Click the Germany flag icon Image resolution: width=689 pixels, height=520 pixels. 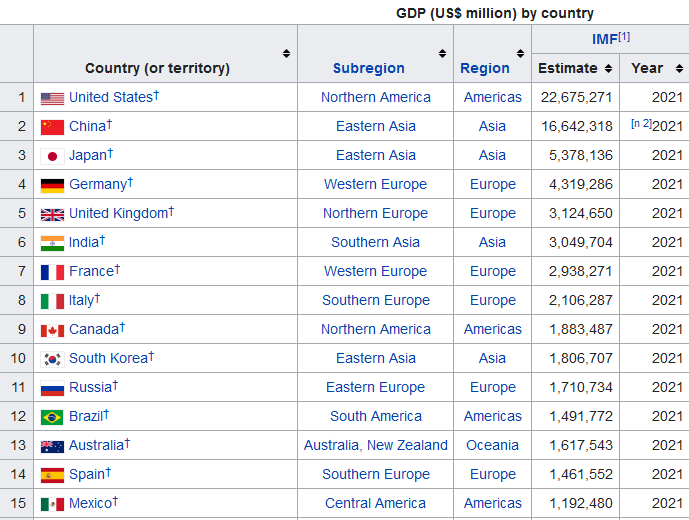click(x=52, y=185)
